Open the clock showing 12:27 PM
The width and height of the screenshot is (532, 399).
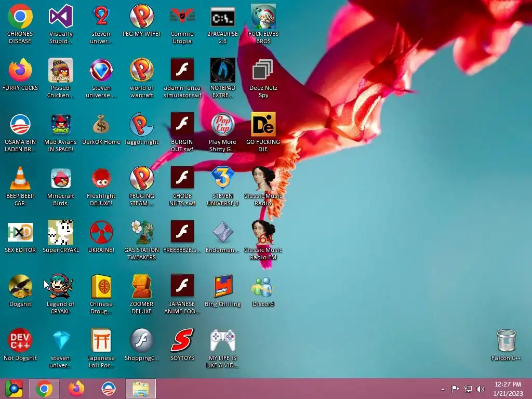tap(508, 389)
